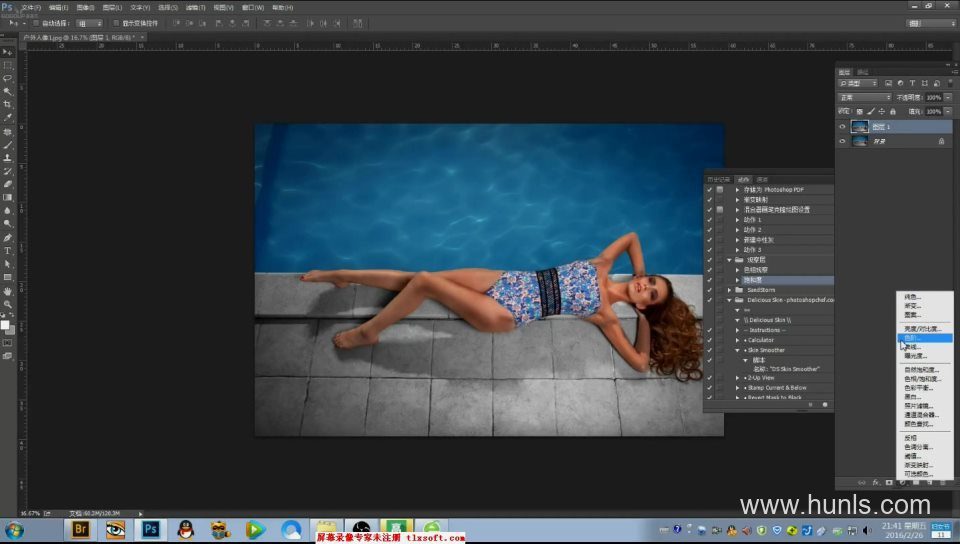Click the QQ penguin taskbar icon
This screenshot has height=544, width=960.
point(186,529)
